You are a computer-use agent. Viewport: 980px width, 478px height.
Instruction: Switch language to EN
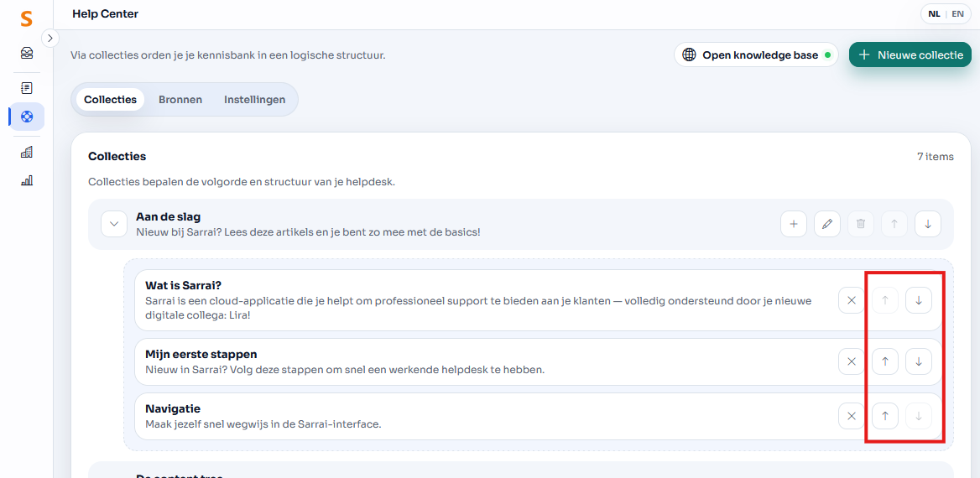pyautogui.click(x=957, y=14)
